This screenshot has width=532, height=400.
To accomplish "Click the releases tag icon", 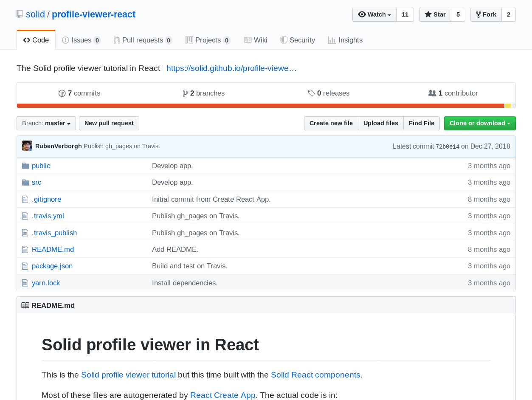I will [312, 93].
